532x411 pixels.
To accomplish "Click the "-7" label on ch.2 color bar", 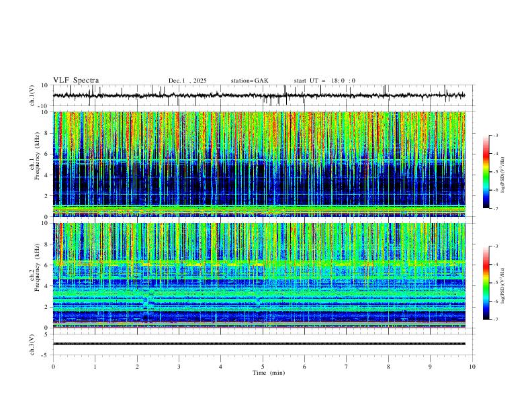I will pyautogui.click(x=495, y=320).
